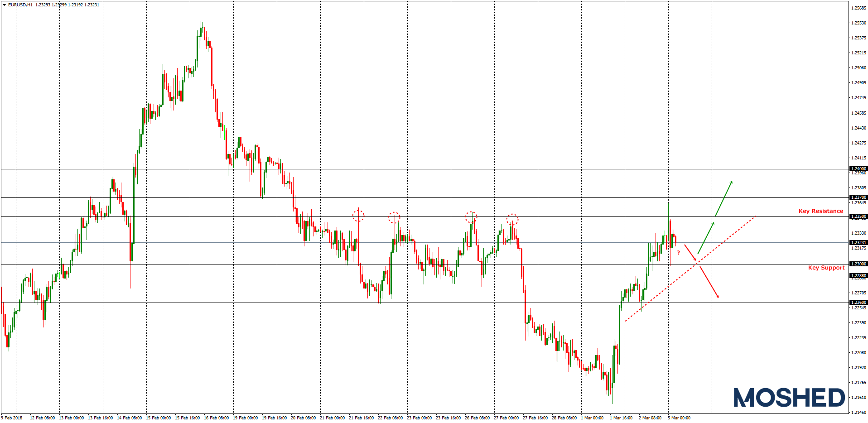Select the first red dashed circle near 21 Feb

(358, 216)
